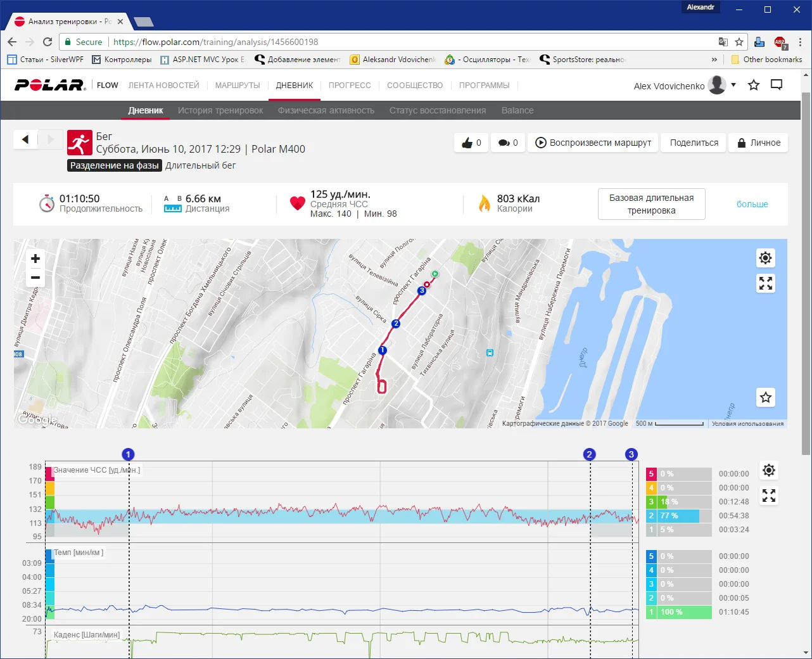Show hidden bookmarks with chevron

(x=714, y=60)
